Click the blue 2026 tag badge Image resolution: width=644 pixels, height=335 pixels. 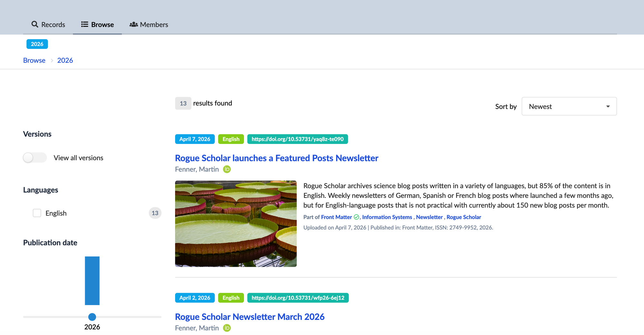click(37, 44)
